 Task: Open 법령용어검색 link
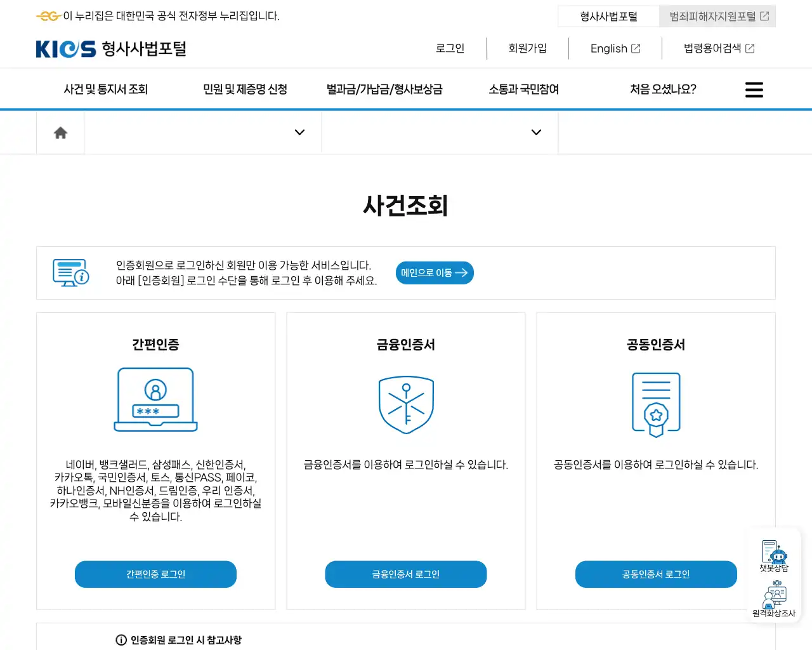719,48
